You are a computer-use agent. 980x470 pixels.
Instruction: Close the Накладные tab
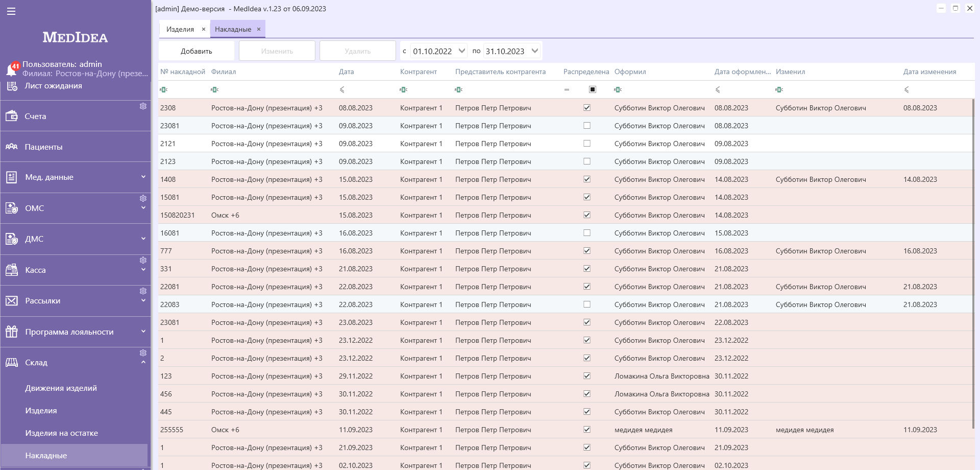(259, 29)
